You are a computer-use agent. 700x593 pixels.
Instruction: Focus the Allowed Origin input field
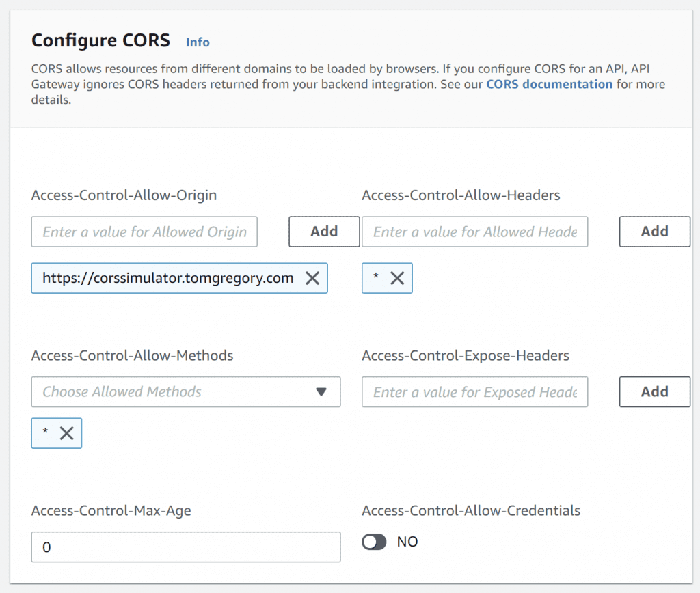144,232
